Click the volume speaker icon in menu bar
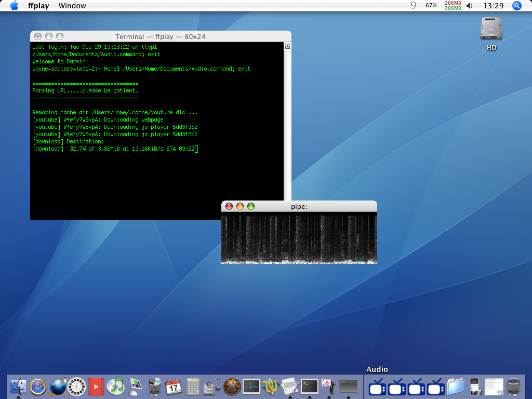 coord(470,5)
